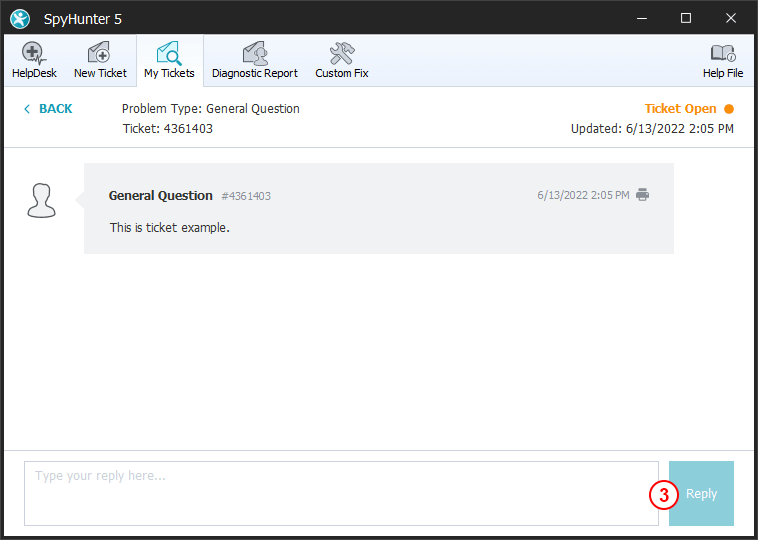Click the red circled number 3 marker
This screenshot has height=540, width=758.
pyautogui.click(x=663, y=494)
